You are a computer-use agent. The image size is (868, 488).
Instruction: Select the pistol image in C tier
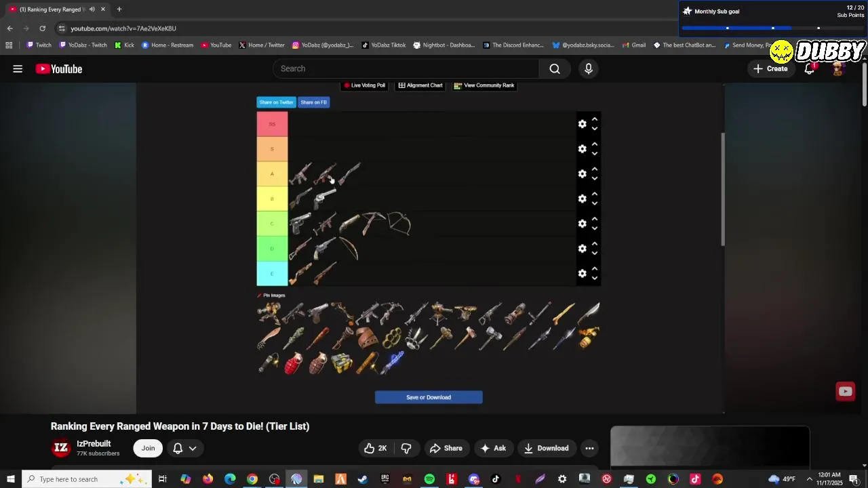pos(300,224)
